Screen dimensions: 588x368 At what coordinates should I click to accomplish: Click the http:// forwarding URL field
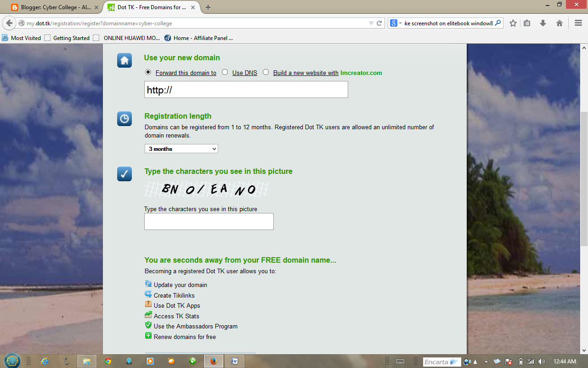(x=246, y=90)
